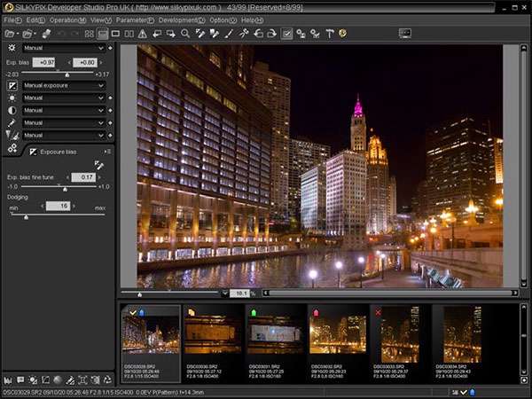Rotate image counterclockwise icon
This screenshot has width=532, height=399.
coord(259,34)
